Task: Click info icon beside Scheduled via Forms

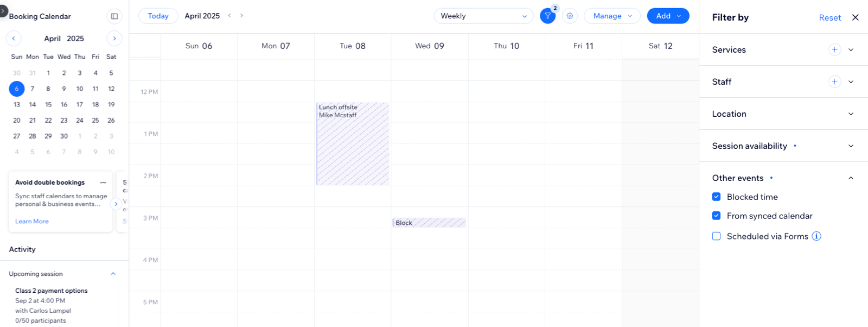Action: point(816,236)
